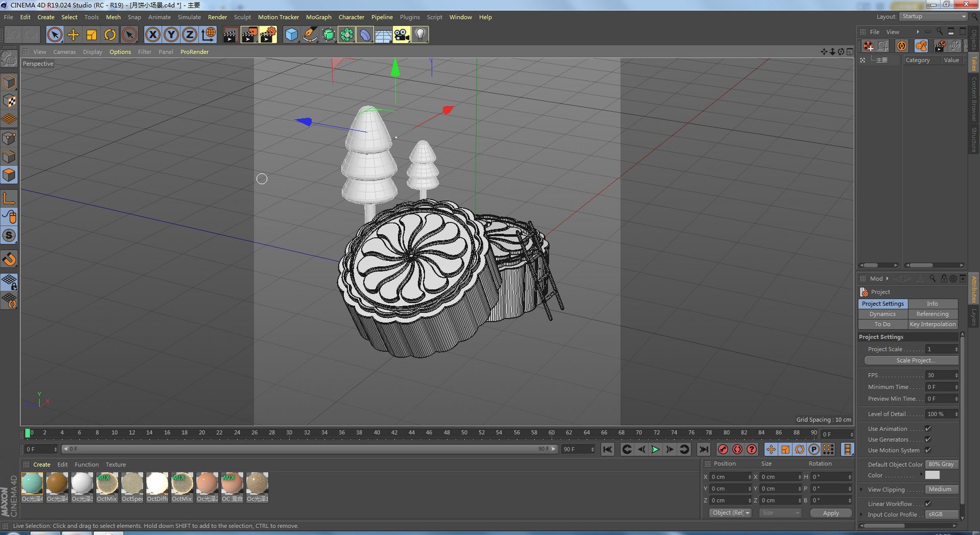Activate the Live Selection arrow tool

[x=55, y=35]
